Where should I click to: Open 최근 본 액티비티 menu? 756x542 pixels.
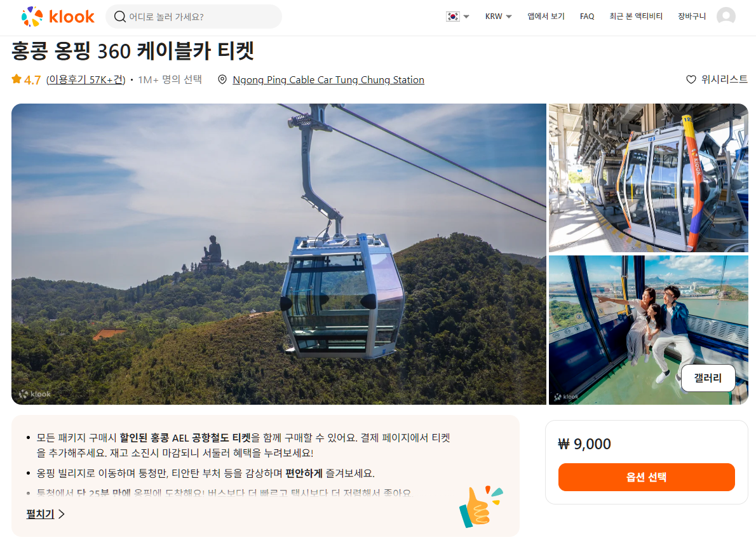tap(635, 17)
